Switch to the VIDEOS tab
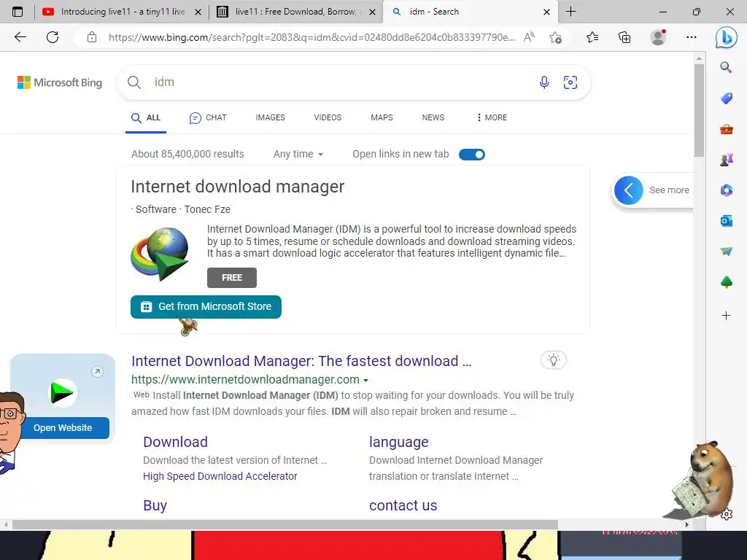The height and width of the screenshot is (560, 747). tap(328, 117)
